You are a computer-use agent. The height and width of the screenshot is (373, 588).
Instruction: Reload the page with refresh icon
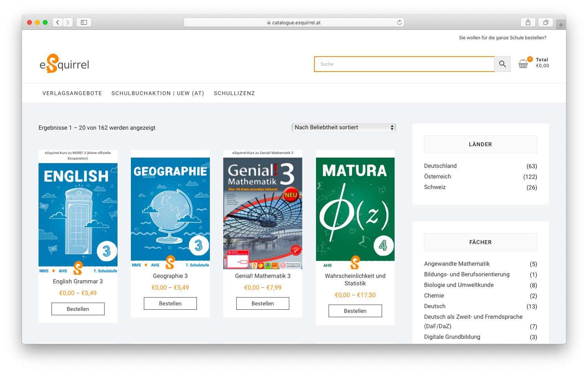399,22
